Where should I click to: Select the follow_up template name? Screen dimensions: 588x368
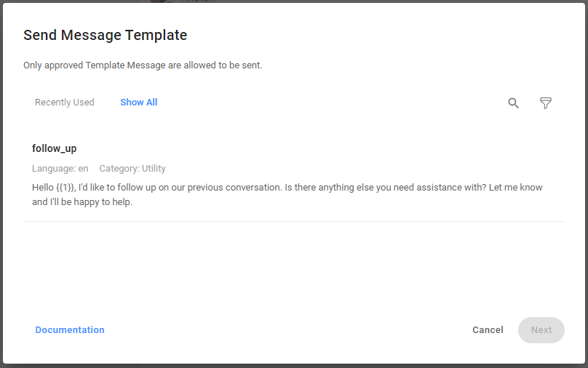pos(55,148)
